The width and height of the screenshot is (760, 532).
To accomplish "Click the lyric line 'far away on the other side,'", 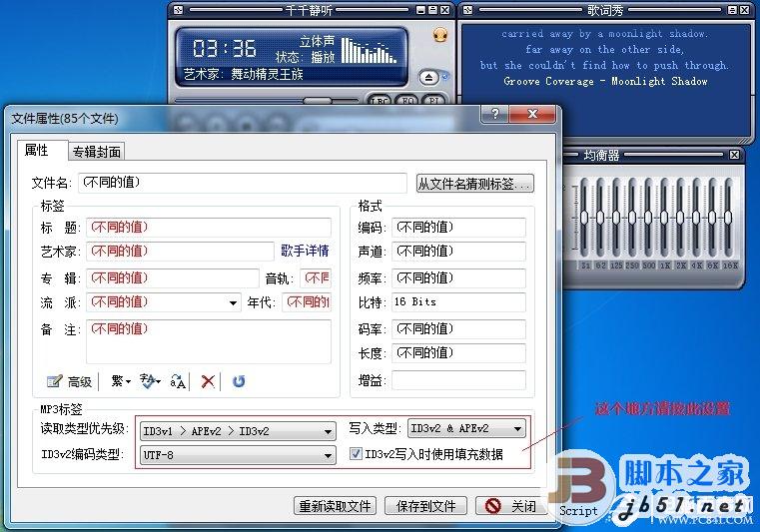I will [605, 50].
